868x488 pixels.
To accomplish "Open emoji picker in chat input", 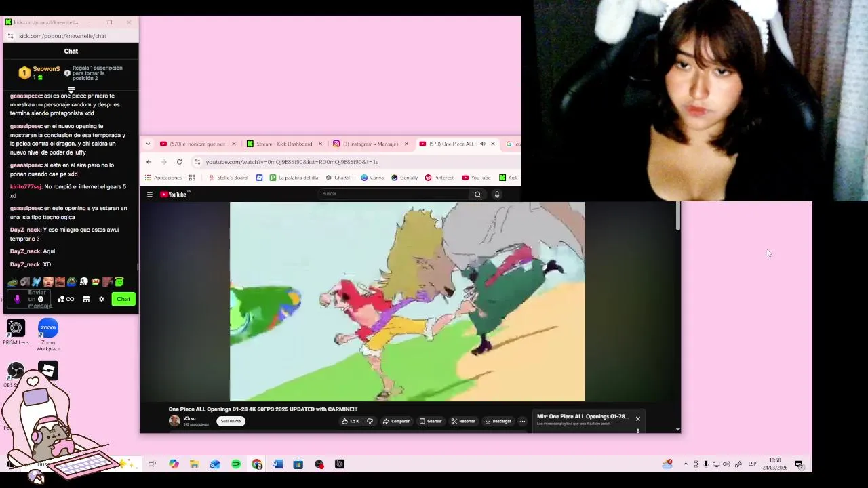I will pyautogui.click(x=41, y=299).
